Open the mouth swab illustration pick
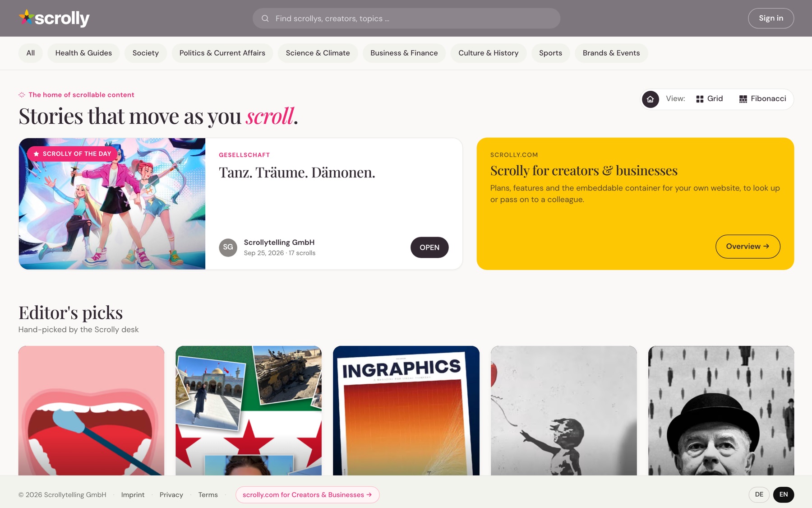Image resolution: width=812 pixels, height=508 pixels. point(91,410)
